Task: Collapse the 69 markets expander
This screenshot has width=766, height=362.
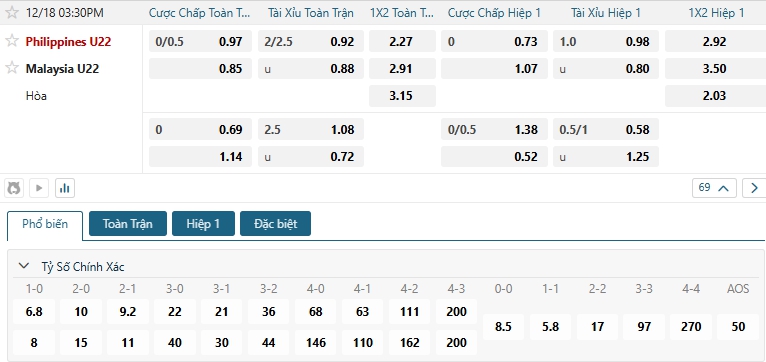Action: (714, 188)
